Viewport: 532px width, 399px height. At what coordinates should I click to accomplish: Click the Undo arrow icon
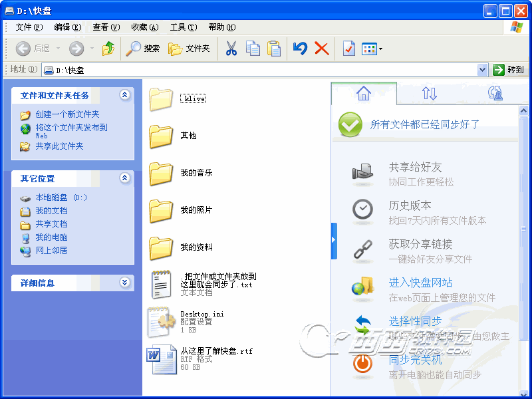[x=301, y=49]
